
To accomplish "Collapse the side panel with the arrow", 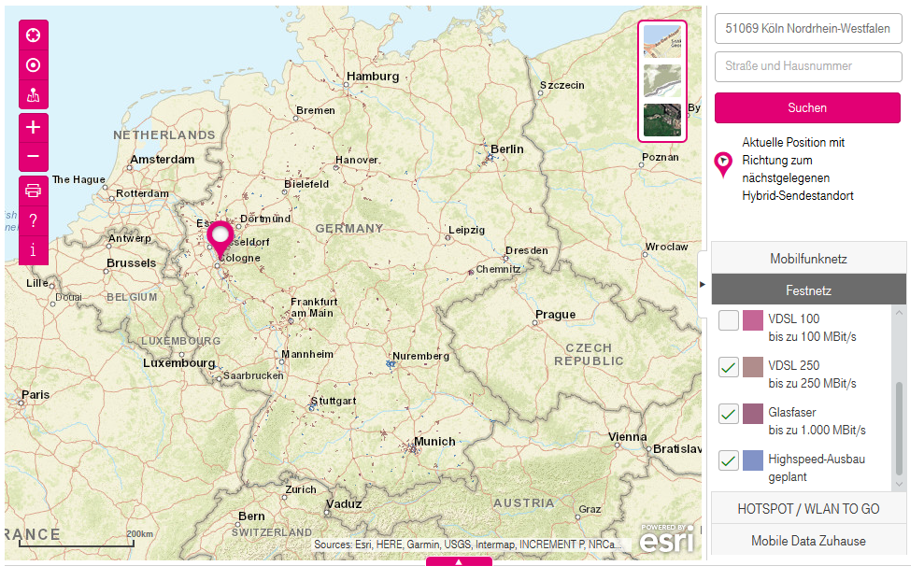I will (x=703, y=285).
